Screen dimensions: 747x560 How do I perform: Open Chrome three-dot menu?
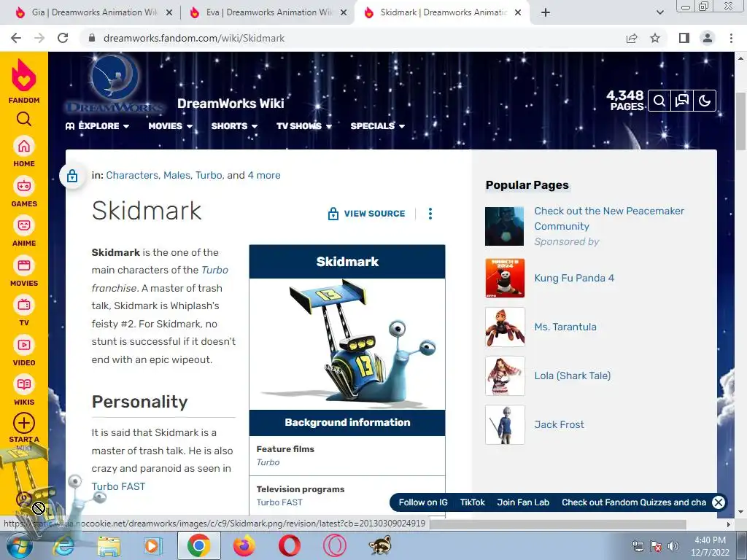731,38
